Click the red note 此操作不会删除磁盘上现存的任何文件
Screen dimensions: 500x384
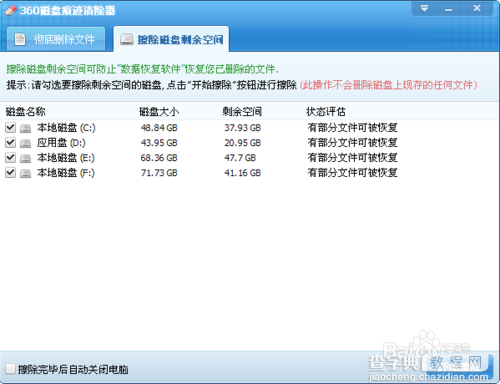(389, 85)
